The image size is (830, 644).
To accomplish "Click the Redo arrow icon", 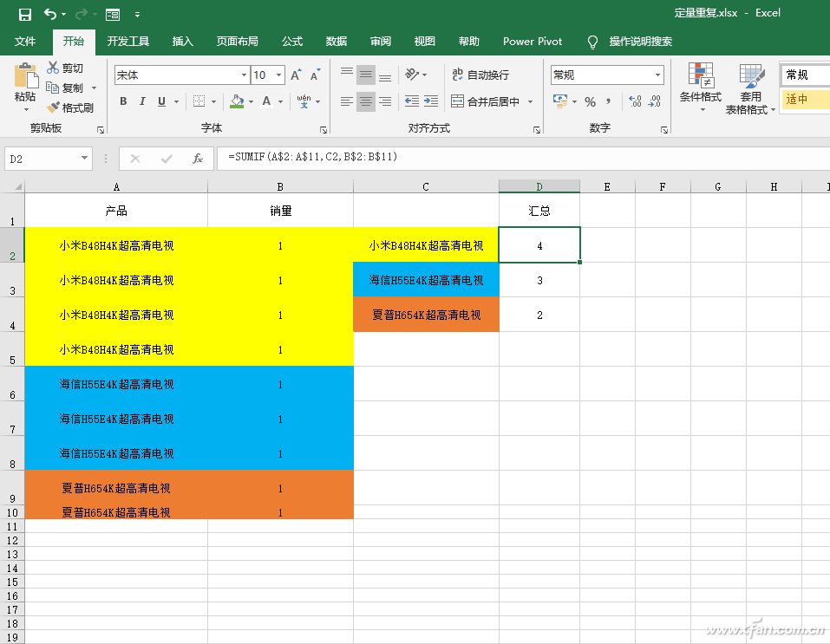I will pos(81,14).
